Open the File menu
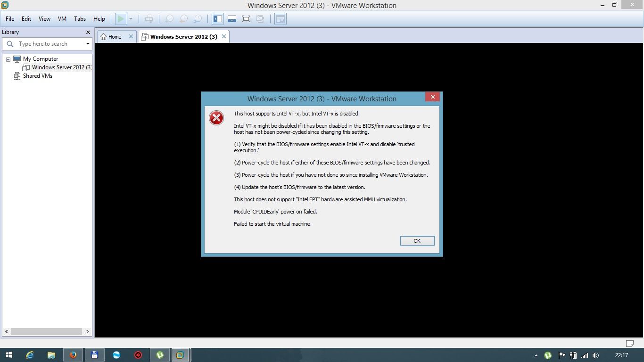This screenshot has height=362, width=644. tap(10, 19)
